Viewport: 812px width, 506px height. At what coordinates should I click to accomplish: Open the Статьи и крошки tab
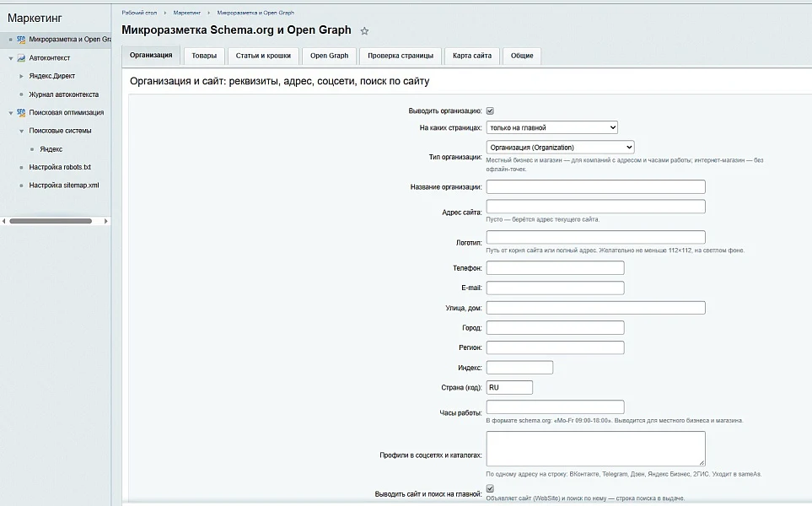263,56
